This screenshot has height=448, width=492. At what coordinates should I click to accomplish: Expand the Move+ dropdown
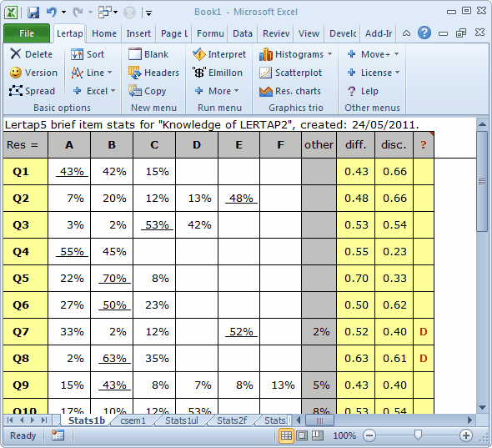coord(396,54)
